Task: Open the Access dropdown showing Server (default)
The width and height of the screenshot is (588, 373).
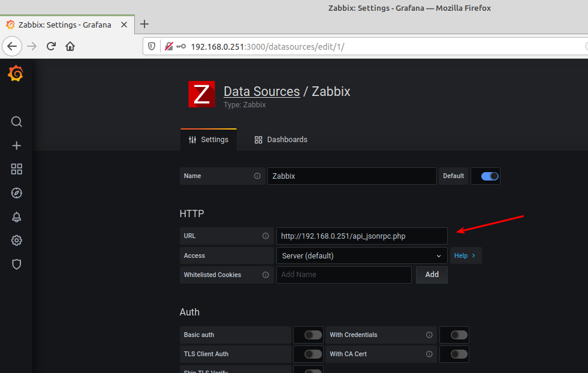Action: click(361, 255)
